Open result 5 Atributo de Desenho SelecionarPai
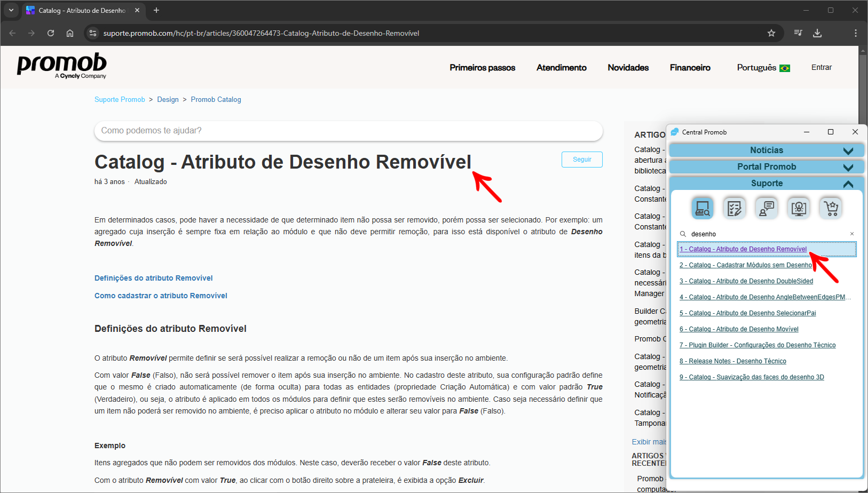 tap(748, 313)
